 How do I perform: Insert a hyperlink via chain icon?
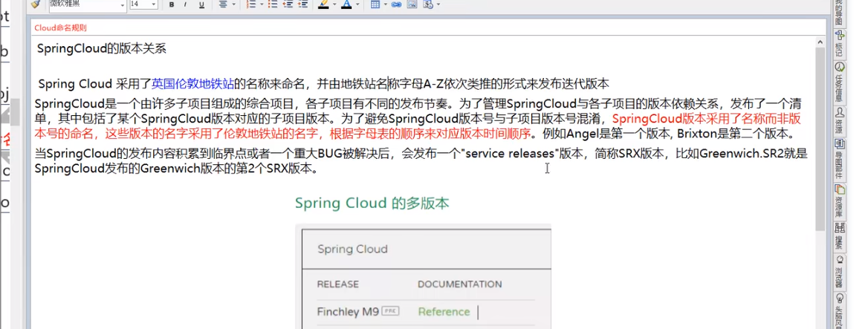396,4
